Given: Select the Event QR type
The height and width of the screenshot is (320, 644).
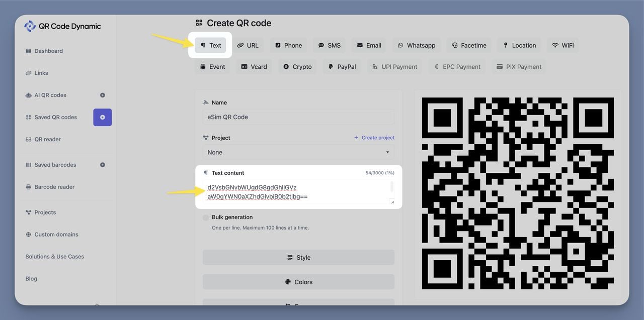Looking at the screenshot, I should click(212, 67).
